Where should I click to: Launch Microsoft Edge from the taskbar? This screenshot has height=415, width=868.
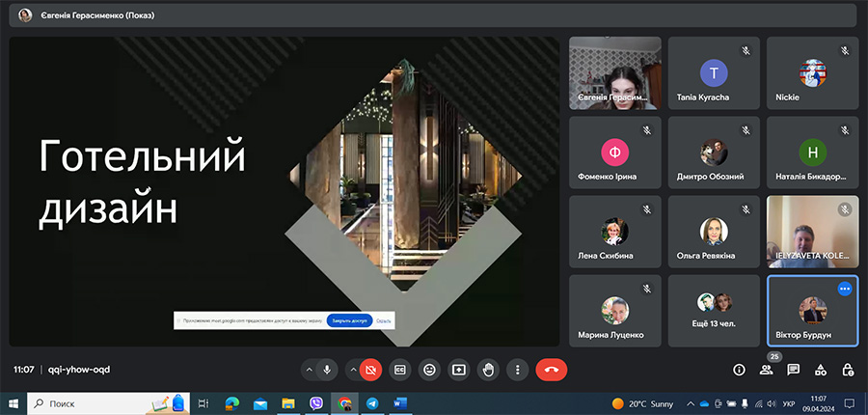click(x=231, y=403)
